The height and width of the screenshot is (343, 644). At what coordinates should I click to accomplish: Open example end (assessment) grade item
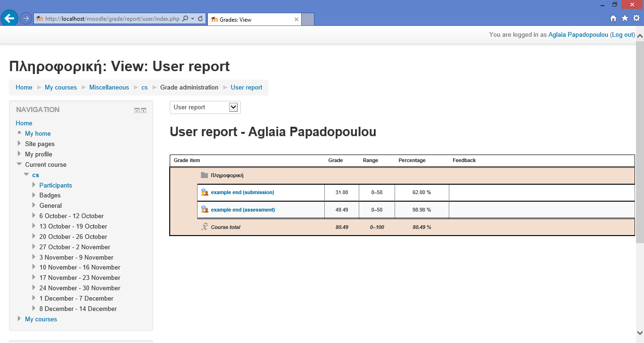(x=243, y=210)
